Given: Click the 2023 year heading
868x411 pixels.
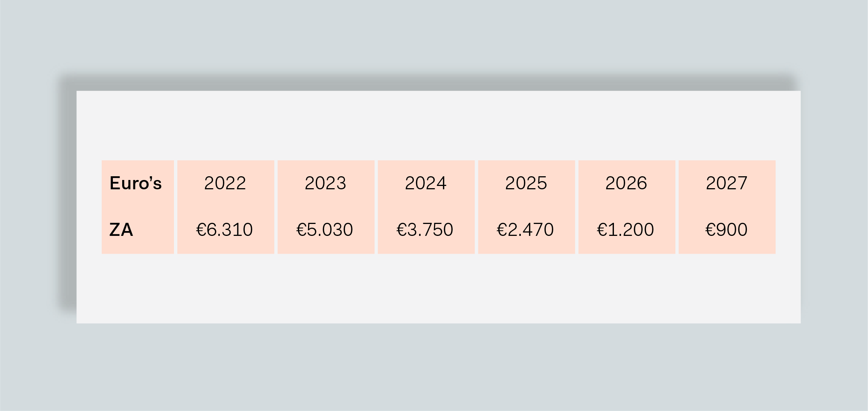Looking at the screenshot, I should [326, 183].
